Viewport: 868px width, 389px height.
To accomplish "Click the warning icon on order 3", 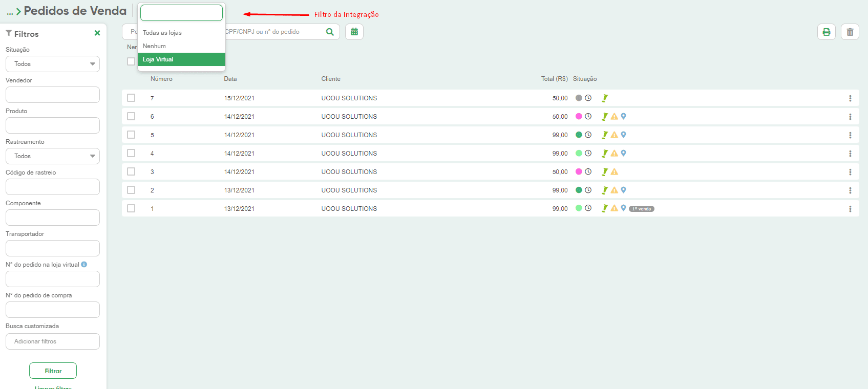I will [x=615, y=172].
